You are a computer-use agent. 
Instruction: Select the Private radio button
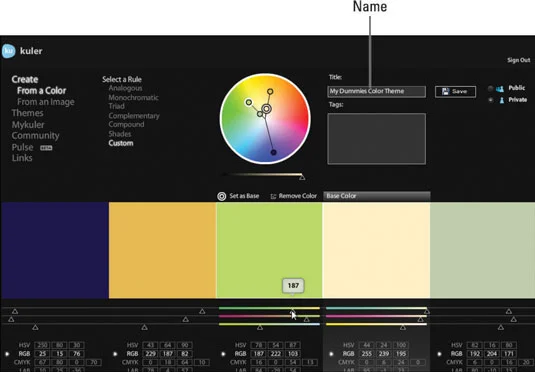point(490,100)
